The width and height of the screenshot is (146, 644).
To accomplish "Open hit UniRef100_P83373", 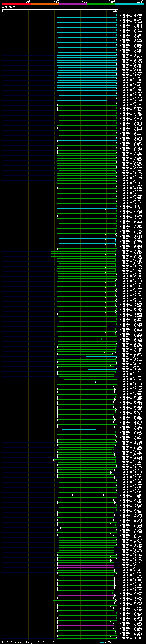I will (131, 25).
